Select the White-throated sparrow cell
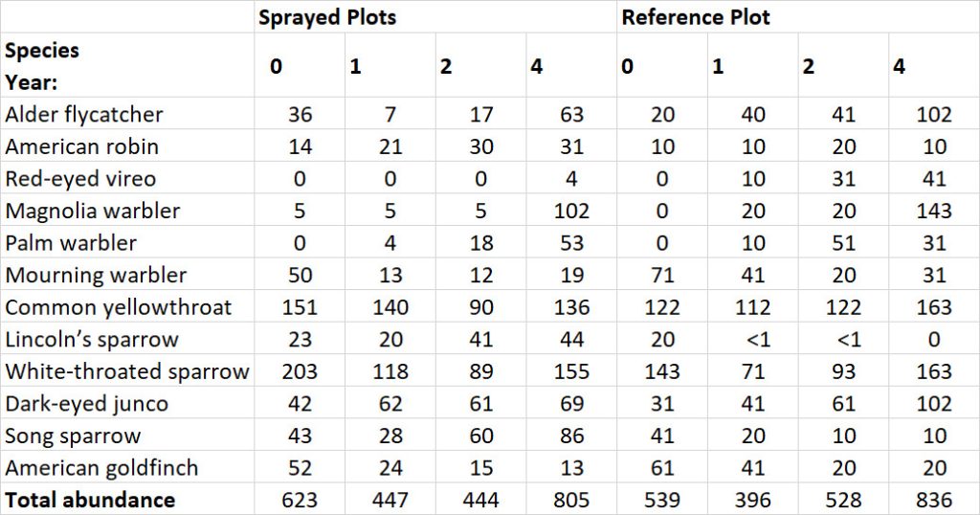Viewport: 980px width, 515px height. point(127,371)
